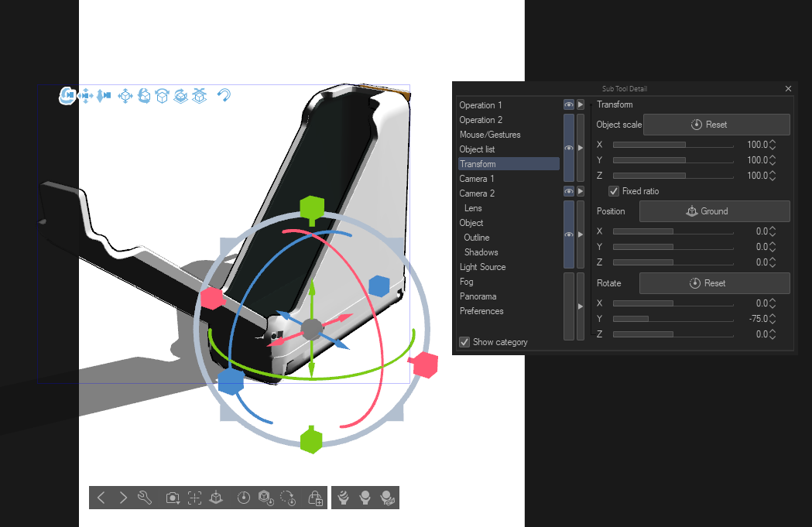The image size is (812, 527).
Task: Open the Light Source category
Action: 482,267
